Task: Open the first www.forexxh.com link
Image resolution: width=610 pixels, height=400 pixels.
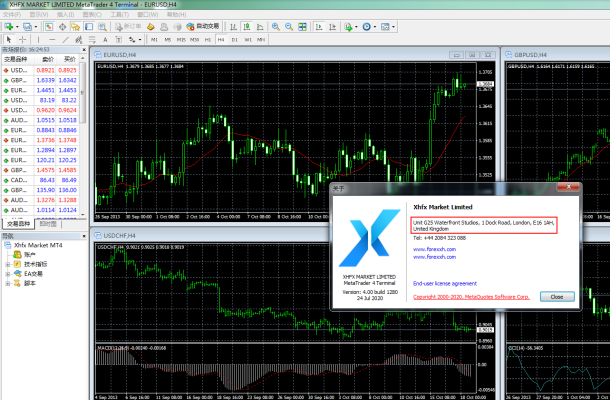Action: [x=434, y=249]
